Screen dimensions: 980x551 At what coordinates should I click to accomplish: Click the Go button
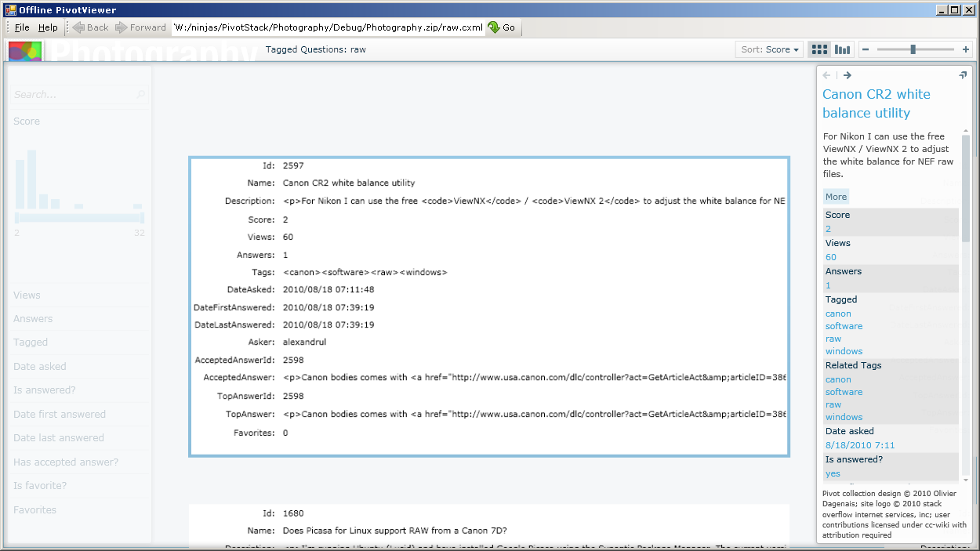click(502, 27)
